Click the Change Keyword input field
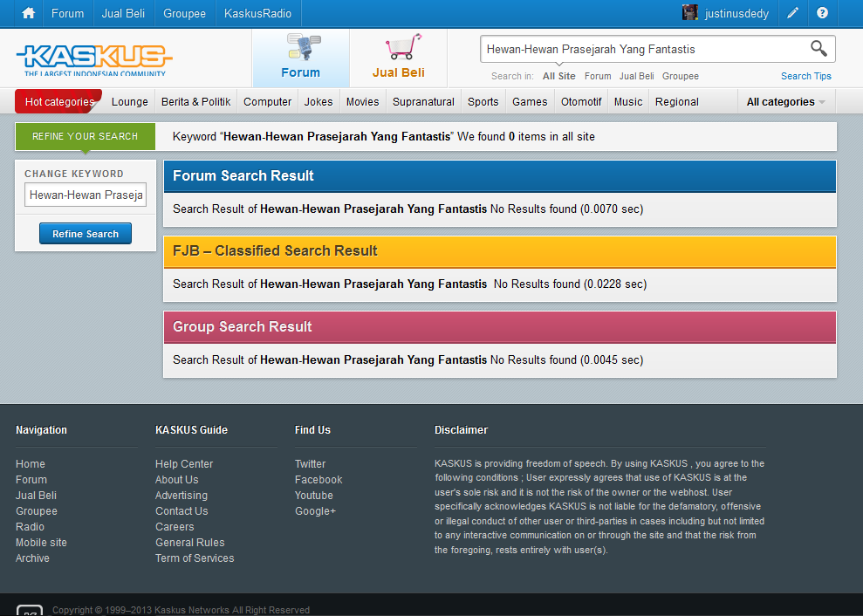The height and width of the screenshot is (616, 863). [86, 195]
